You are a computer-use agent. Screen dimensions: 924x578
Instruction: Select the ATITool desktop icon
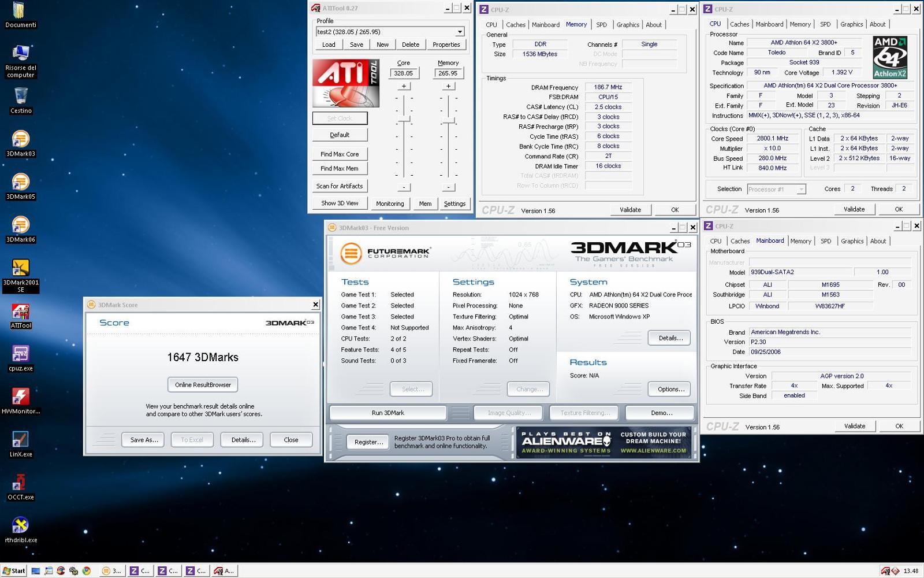20,316
